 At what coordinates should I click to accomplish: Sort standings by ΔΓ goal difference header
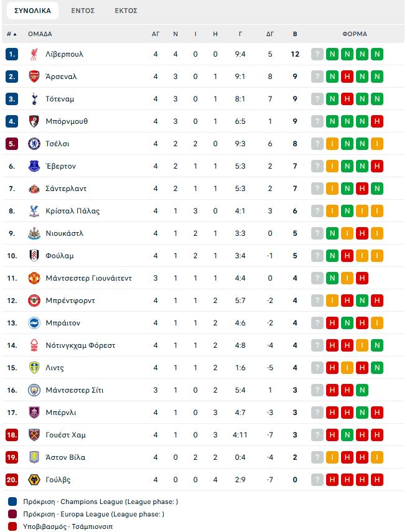(270, 34)
